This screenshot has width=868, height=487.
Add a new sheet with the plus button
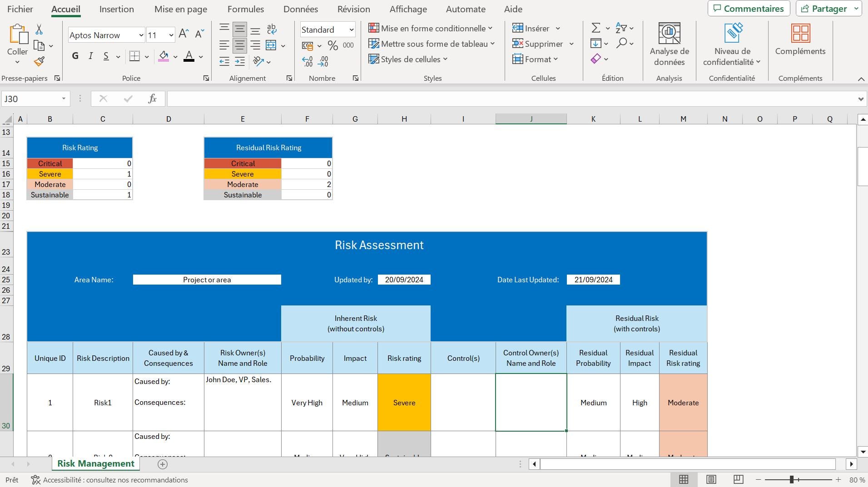(x=162, y=464)
